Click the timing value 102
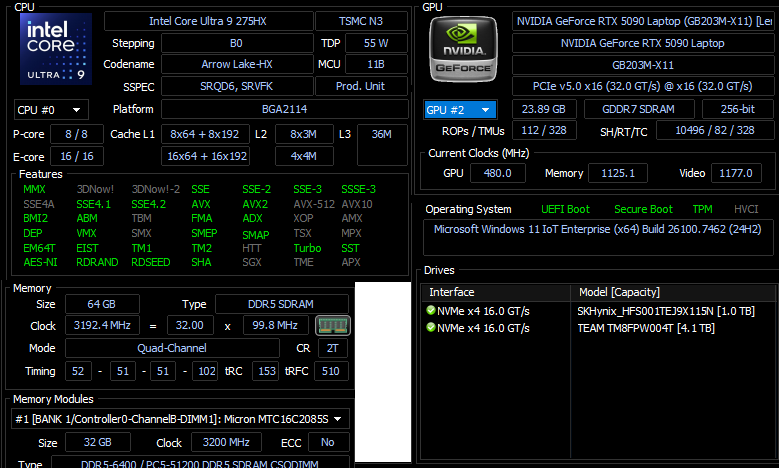Image resolution: width=779 pixels, height=468 pixels. tap(206, 371)
